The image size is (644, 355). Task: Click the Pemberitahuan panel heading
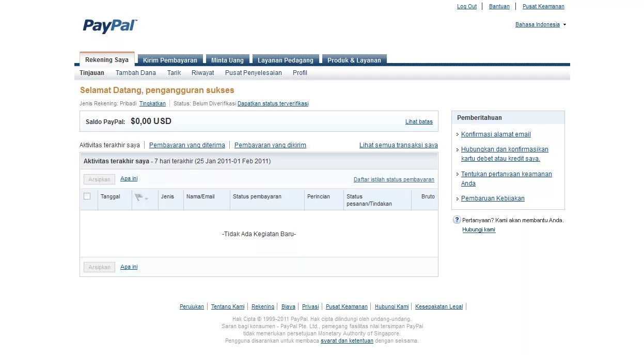[479, 118]
